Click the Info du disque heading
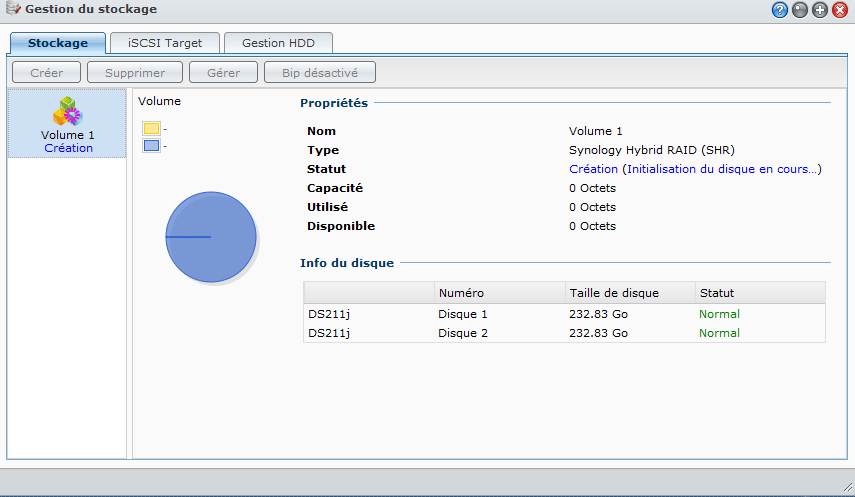 [347, 263]
